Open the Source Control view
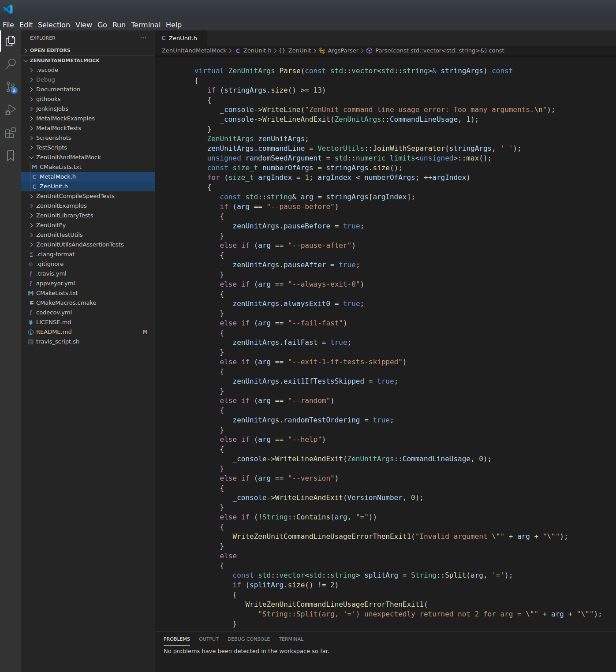This screenshot has width=616, height=672. 11,87
